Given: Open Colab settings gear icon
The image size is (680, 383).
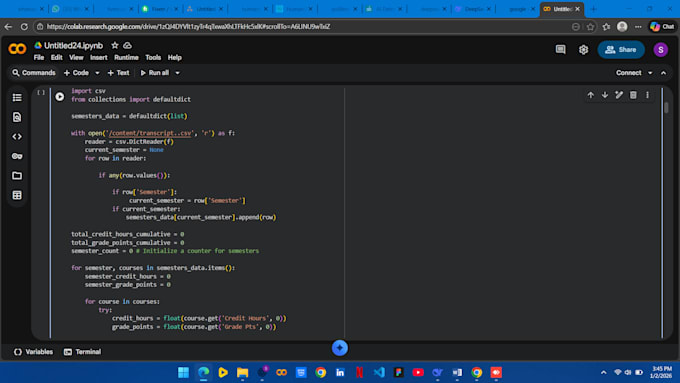Looking at the screenshot, I should coord(583,49).
